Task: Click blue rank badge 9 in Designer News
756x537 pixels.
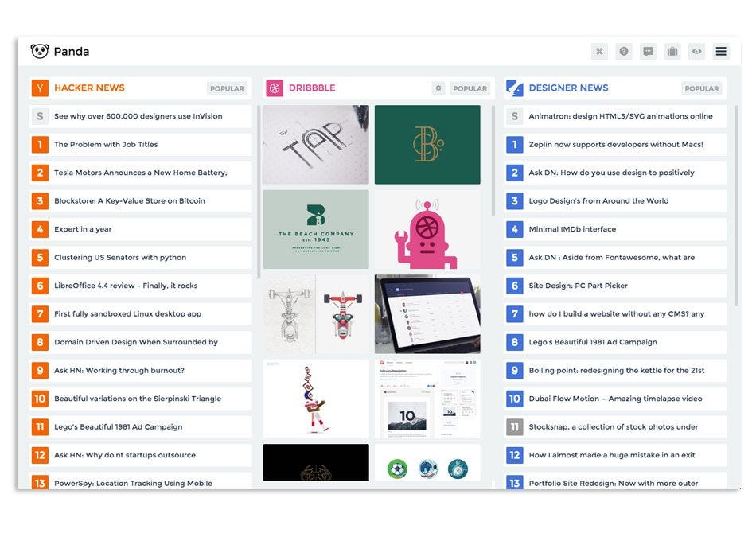Action: point(514,370)
